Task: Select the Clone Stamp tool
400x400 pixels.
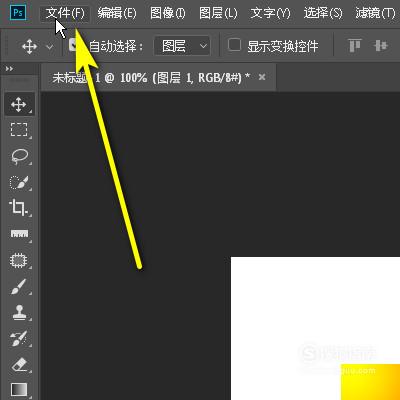Action: pyautogui.click(x=19, y=313)
